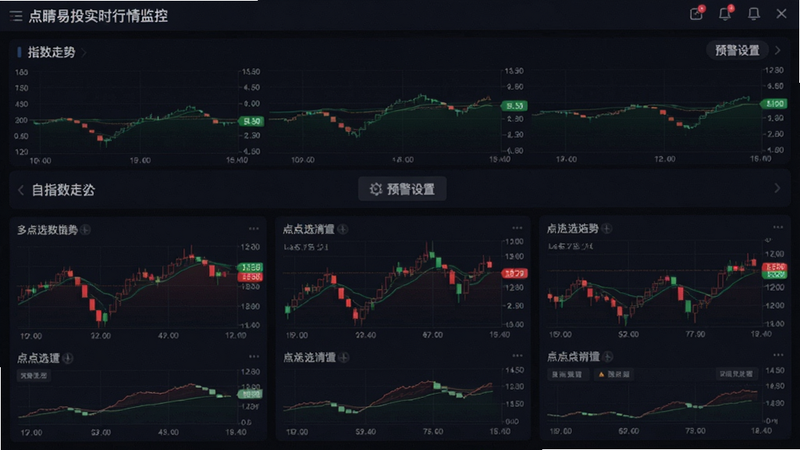
Task: Open the hamburger menu beside the app title
Action: 16,16
